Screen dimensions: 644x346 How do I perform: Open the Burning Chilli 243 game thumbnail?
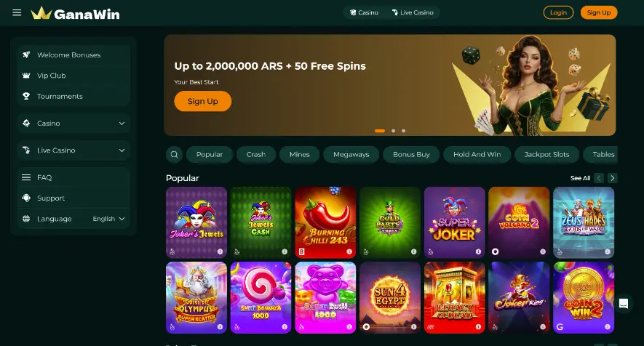pyautogui.click(x=325, y=222)
